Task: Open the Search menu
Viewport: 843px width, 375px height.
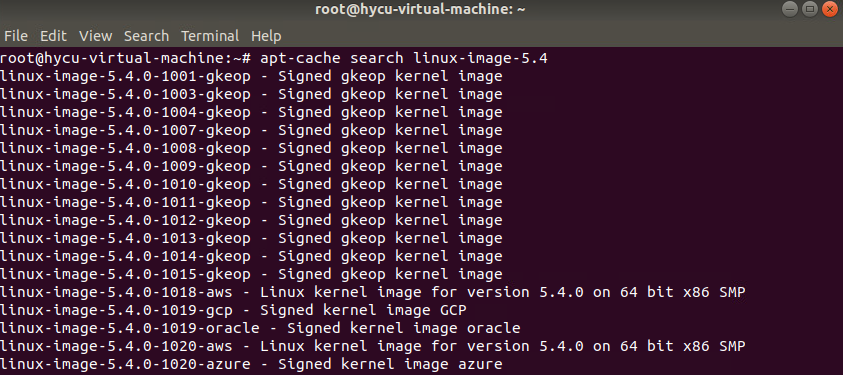Action: click(x=146, y=36)
